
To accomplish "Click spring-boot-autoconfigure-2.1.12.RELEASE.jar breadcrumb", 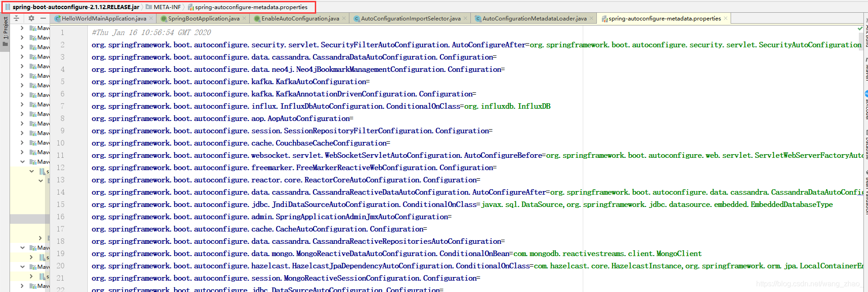I will click(x=72, y=7).
